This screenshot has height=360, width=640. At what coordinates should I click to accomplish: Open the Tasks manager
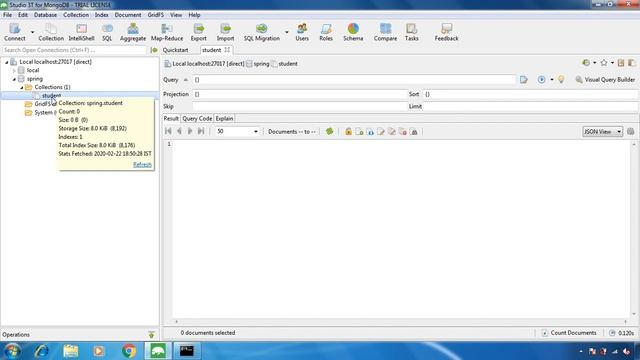(x=411, y=32)
